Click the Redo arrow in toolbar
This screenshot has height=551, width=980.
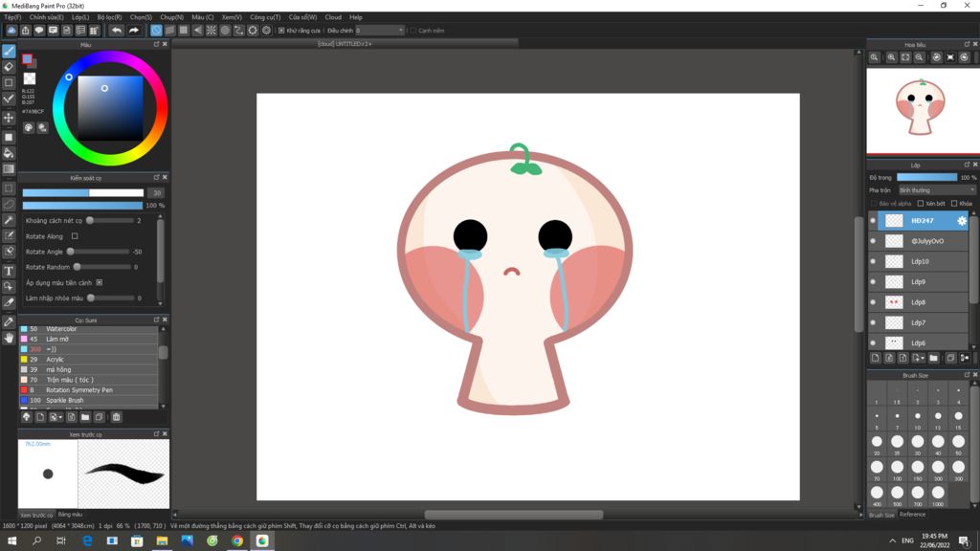134,30
